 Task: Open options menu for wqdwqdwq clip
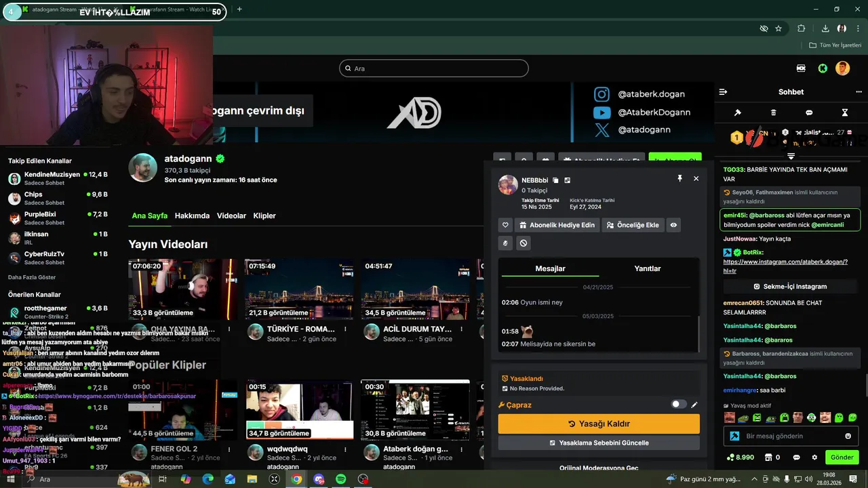click(x=346, y=449)
